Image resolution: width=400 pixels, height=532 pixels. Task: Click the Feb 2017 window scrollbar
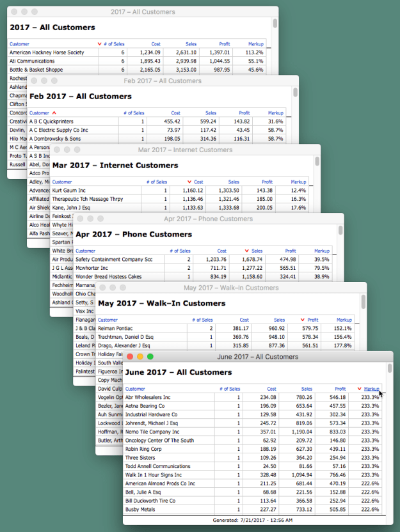click(x=296, y=92)
